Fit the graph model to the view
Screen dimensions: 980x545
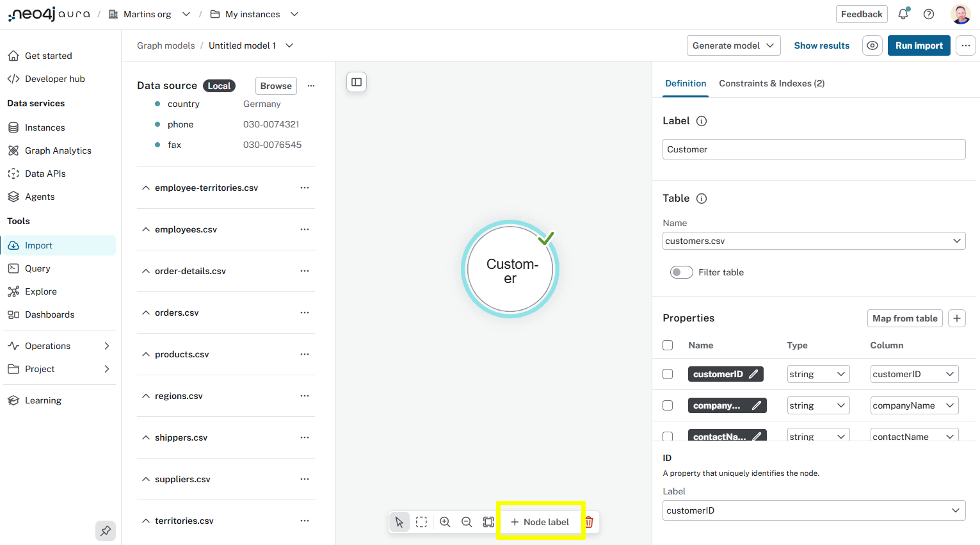[488, 521]
